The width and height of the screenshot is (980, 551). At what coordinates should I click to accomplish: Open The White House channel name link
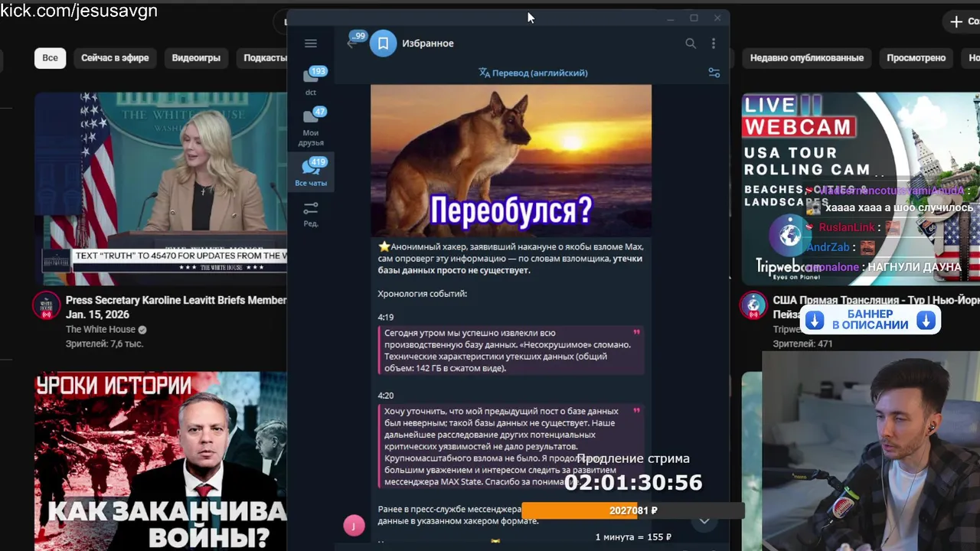pyautogui.click(x=100, y=330)
